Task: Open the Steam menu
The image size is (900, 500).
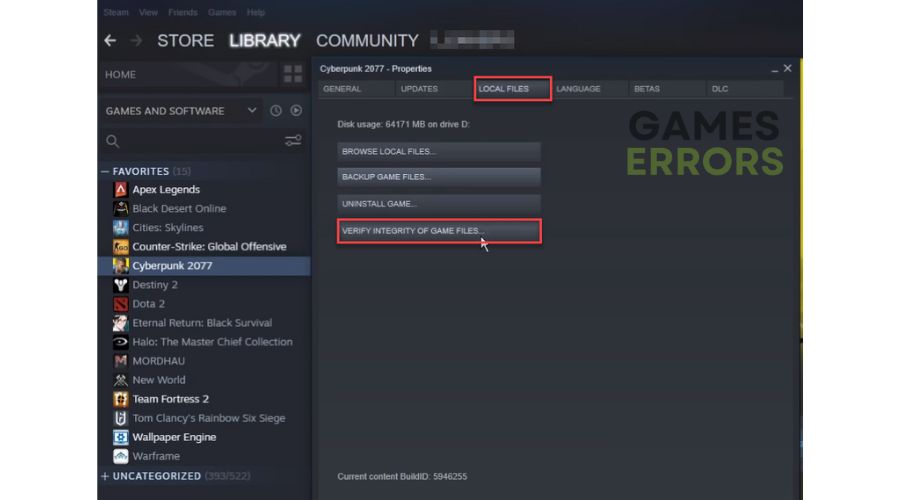Action: (116, 12)
